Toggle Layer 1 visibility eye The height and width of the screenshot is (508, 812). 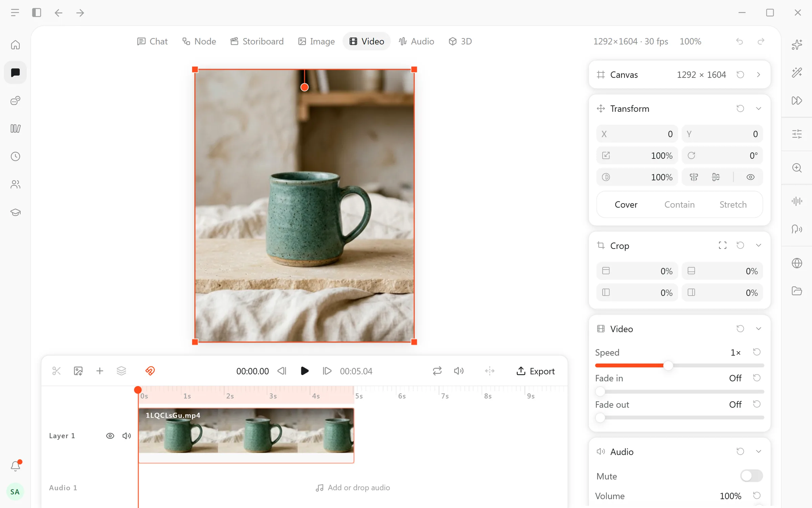click(x=110, y=436)
